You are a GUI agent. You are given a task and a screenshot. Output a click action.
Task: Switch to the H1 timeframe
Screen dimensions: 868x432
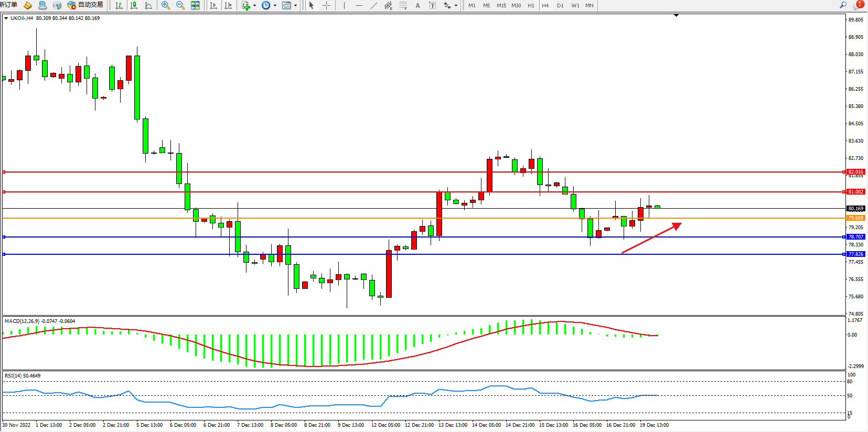[531, 5]
